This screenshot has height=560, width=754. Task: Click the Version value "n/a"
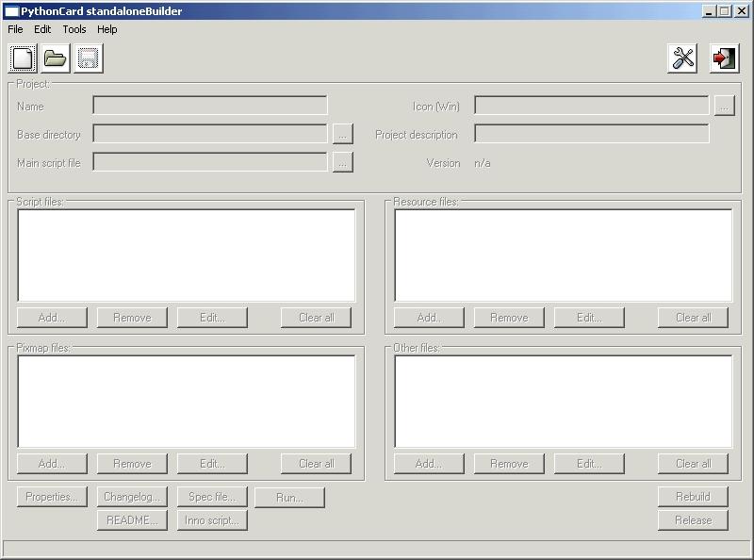coord(483,163)
